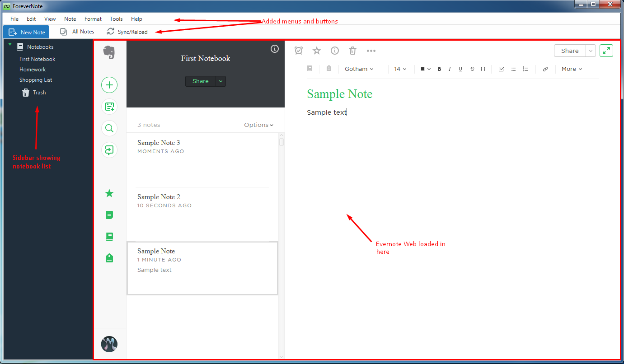Set a reminder on Sample Note

[x=298, y=51]
